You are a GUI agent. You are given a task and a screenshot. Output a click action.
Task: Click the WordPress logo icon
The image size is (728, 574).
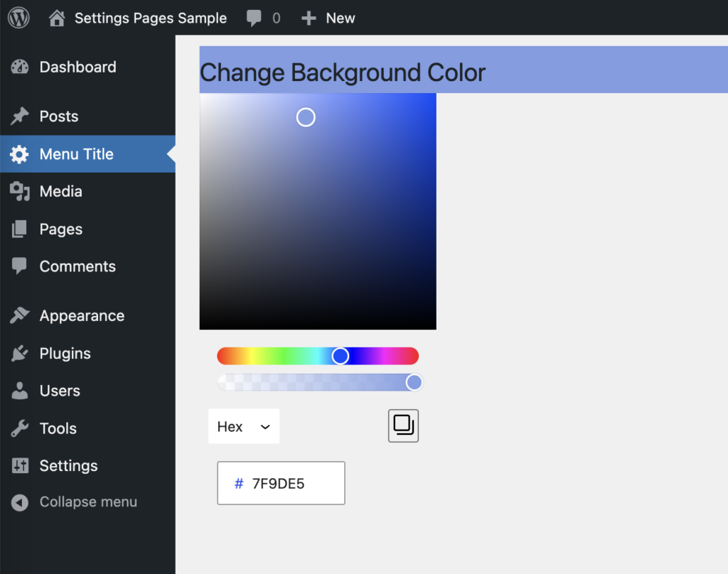tap(18, 18)
